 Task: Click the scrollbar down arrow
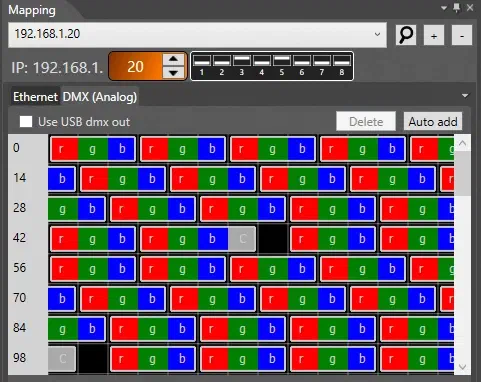click(x=462, y=367)
